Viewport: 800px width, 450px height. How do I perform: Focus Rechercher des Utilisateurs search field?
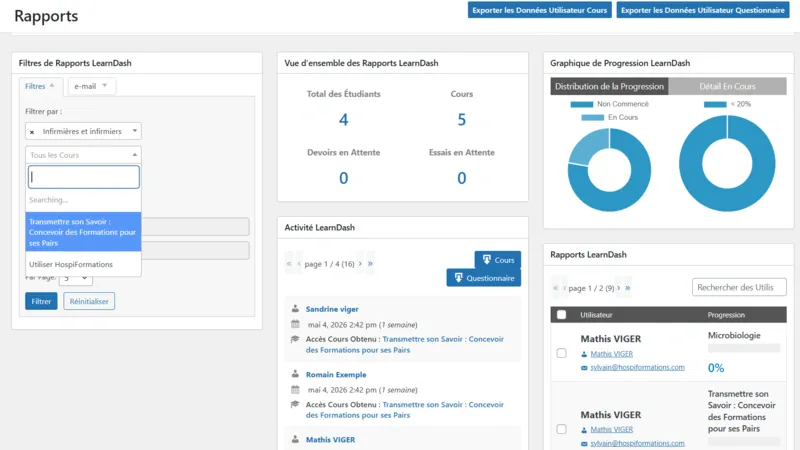(x=739, y=287)
